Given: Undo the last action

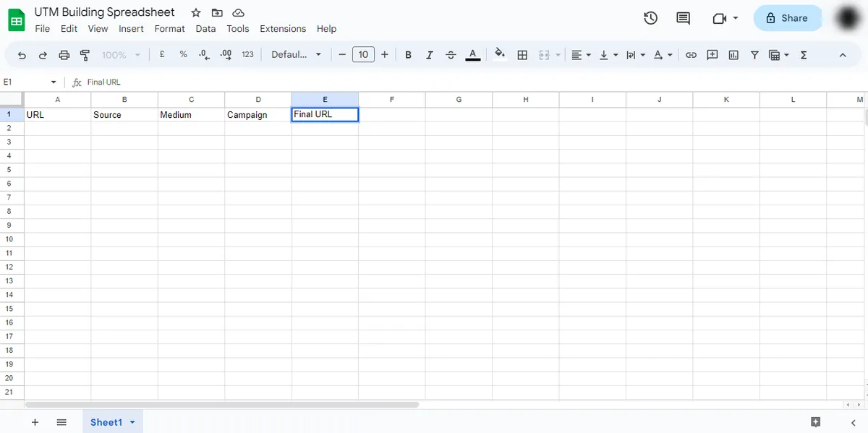Looking at the screenshot, I should click(21, 54).
